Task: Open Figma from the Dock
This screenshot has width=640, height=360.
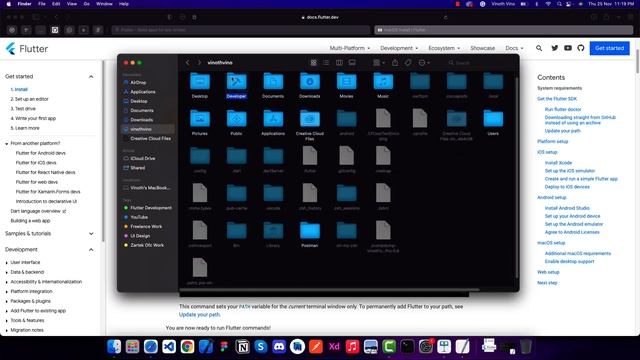Action: click(x=224, y=347)
